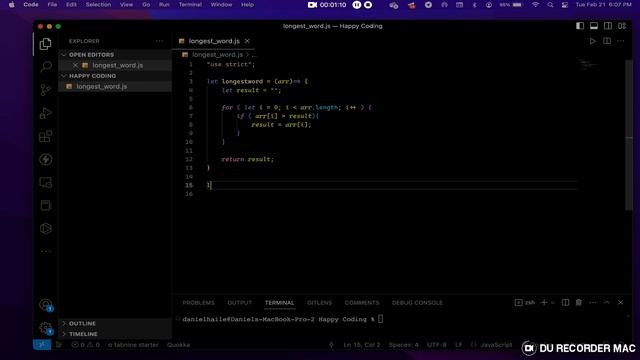Toggle bottom panel visibility
The width and height of the screenshot is (640, 360).
pos(594,26)
